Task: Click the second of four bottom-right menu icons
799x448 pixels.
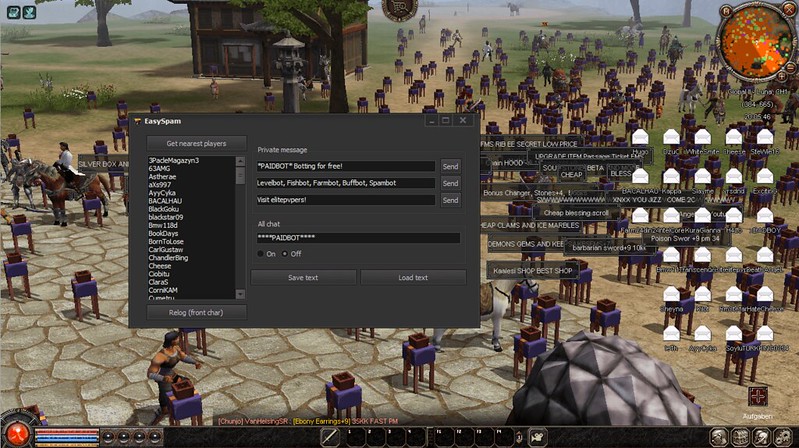Action: [740, 437]
